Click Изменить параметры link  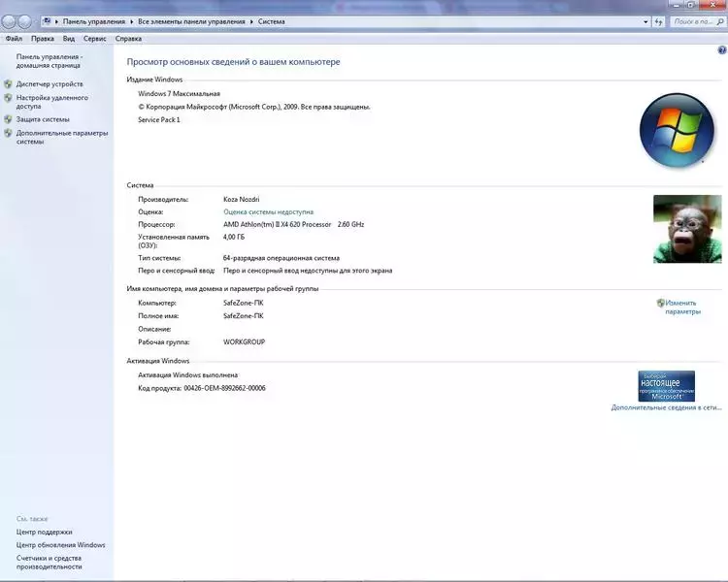(x=682, y=307)
